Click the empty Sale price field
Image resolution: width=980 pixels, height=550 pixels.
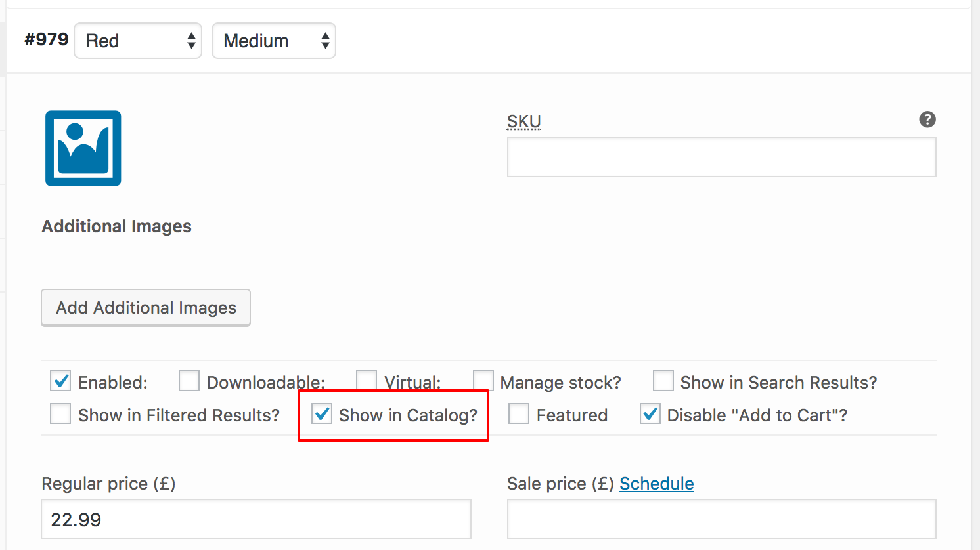[x=721, y=519]
